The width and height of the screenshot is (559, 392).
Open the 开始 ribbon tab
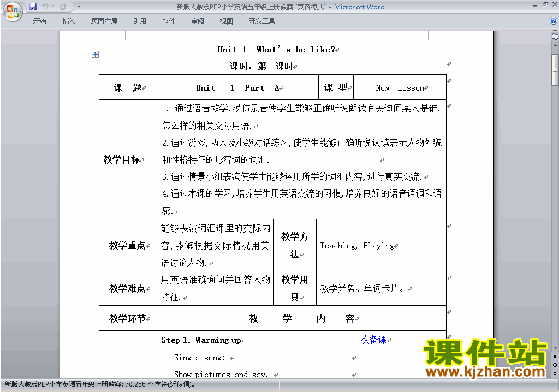point(39,21)
